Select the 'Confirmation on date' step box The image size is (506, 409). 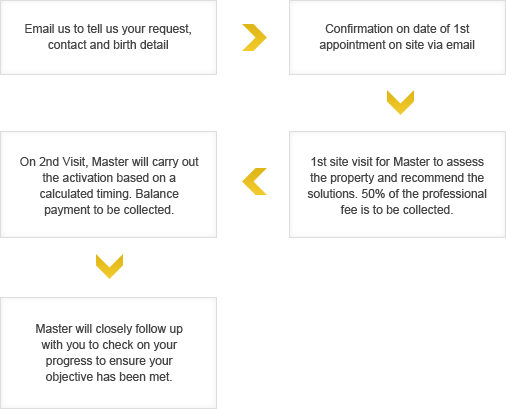pos(397,37)
